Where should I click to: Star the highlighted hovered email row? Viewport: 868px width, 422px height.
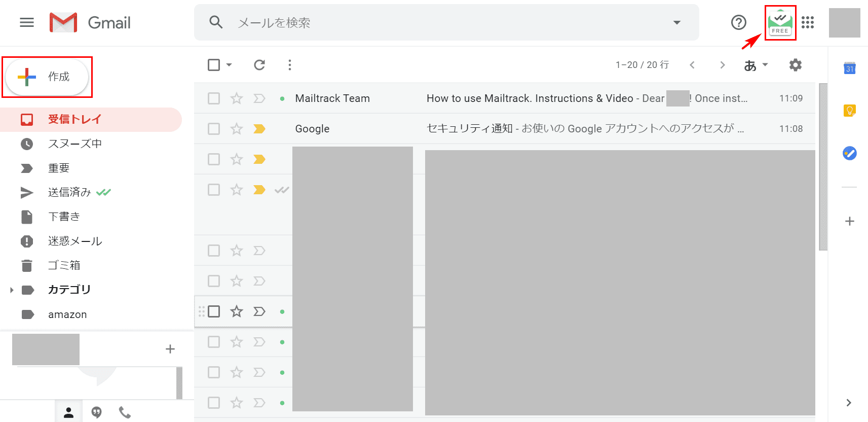pyautogui.click(x=237, y=311)
